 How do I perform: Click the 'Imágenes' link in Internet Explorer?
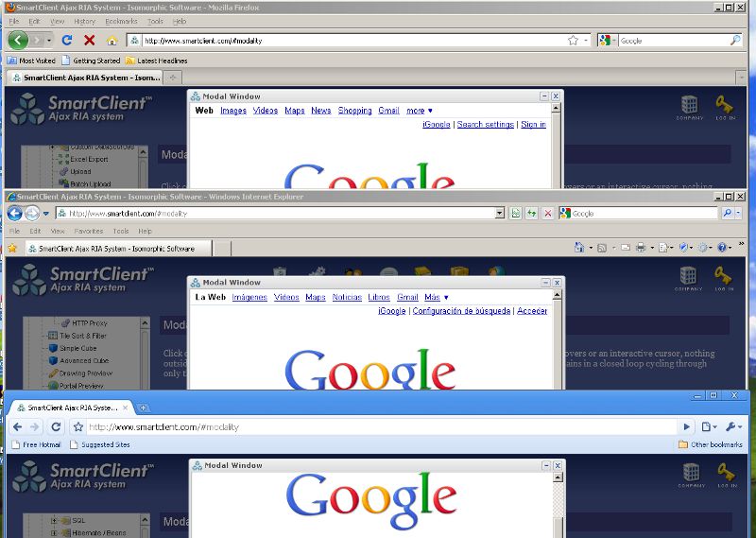click(249, 297)
